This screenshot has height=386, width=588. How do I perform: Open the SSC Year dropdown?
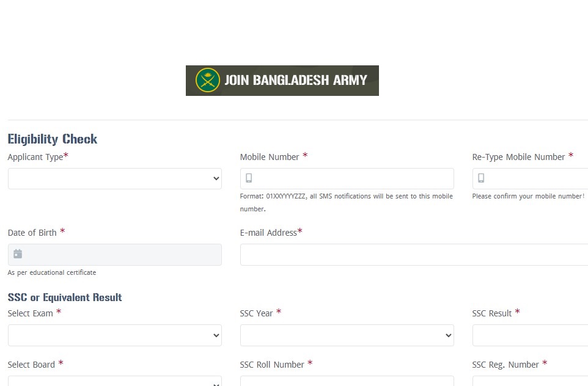pyautogui.click(x=347, y=335)
